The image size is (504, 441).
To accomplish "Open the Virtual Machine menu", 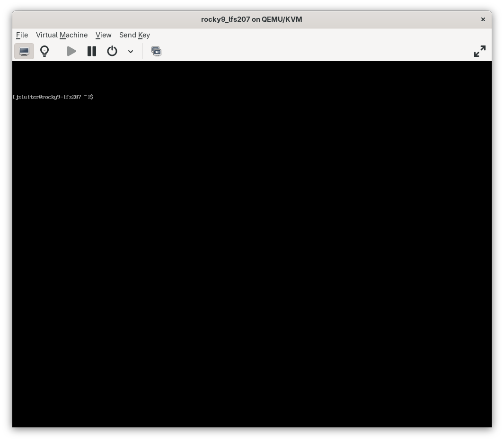I will coord(62,35).
